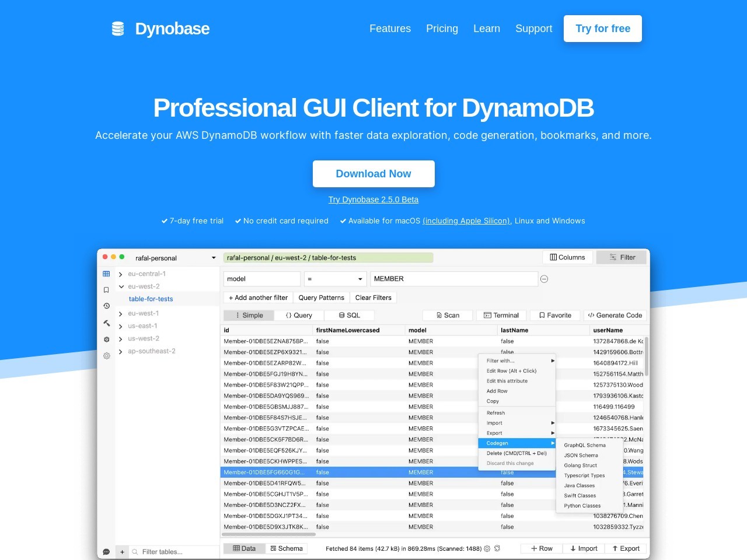Choose Copy in context menu
Image resolution: width=747 pixels, height=560 pixels.
517,401
